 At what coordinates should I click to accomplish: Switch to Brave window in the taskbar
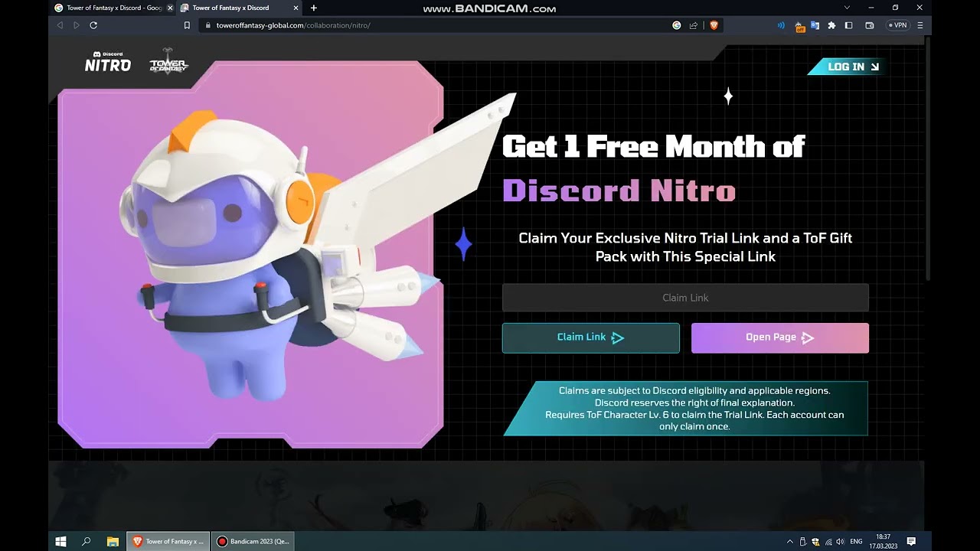tap(168, 541)
